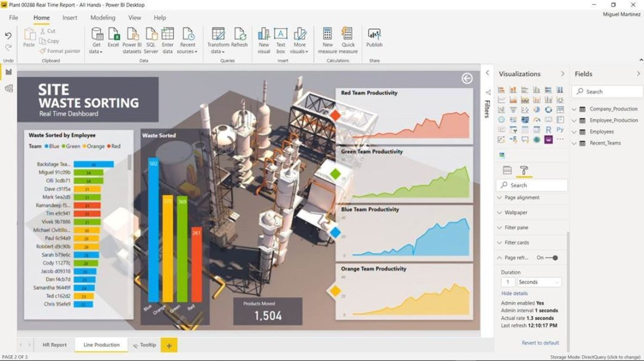644x361 pixels.
Task: Import data from Excel
Action: click(x=113, y=38)
